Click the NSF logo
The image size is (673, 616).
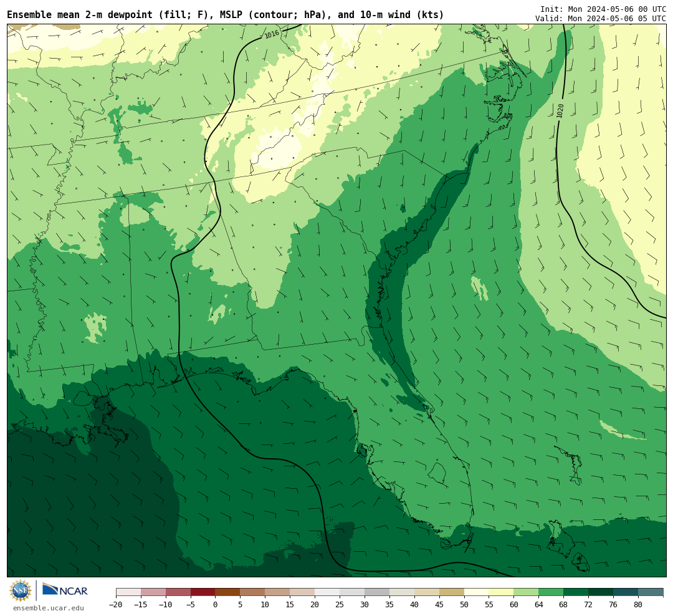[21, 590]
